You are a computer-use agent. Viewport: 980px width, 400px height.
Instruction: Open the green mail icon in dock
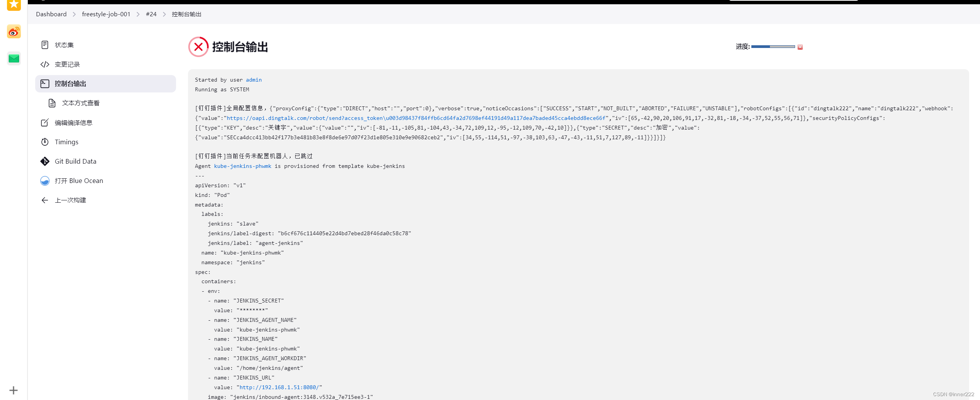14,58
